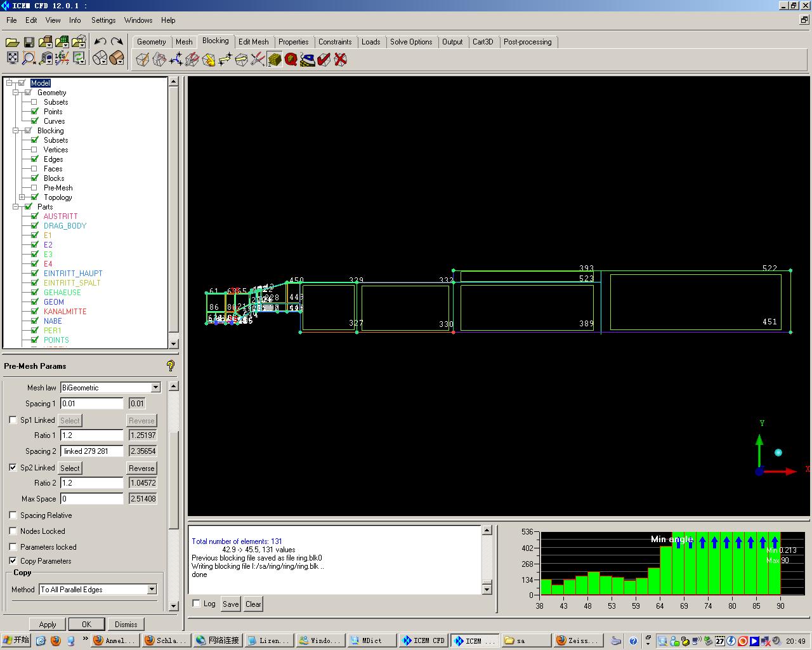Click the Delete Block X icon
This screenshot has height=650, width=812.
[x=341, y=60]
